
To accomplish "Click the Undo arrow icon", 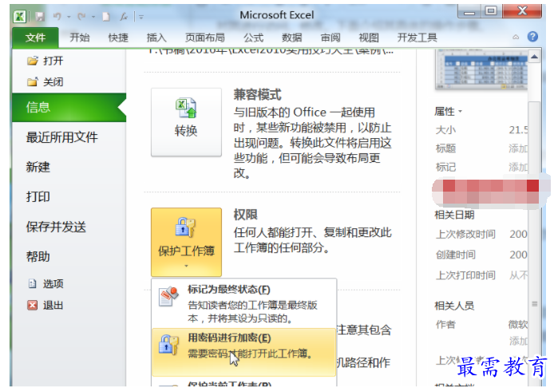I will [57, 16].
